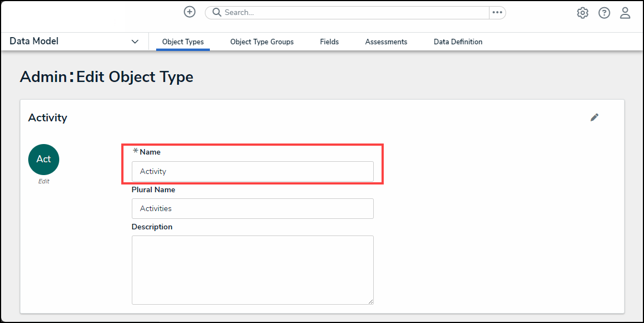
Task: Click the Description box resize handle
Action: [x=371, y=301]
